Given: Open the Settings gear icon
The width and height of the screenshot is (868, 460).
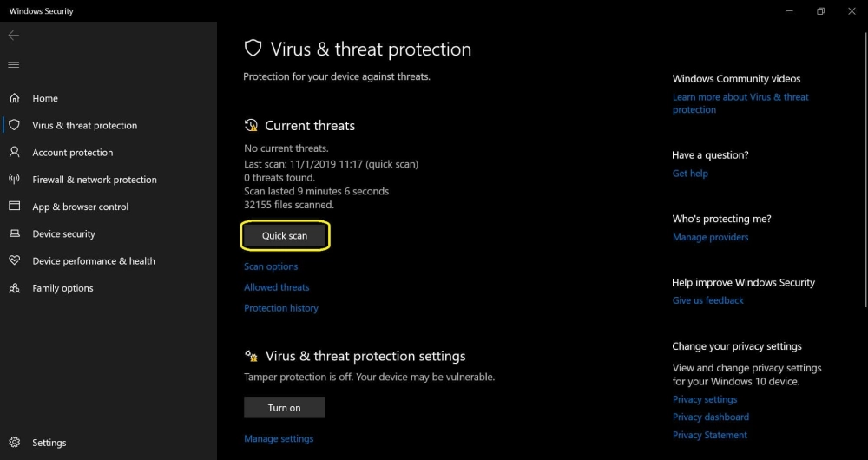Looking at the screenshot, I should pos(15,443).
